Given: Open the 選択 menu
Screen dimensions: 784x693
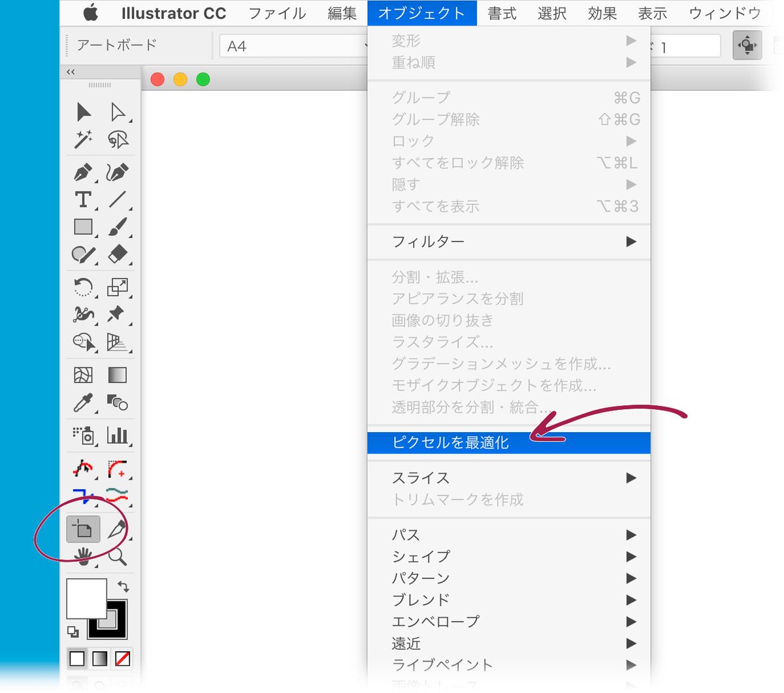Looking at the screenshot, I should 552,13.
